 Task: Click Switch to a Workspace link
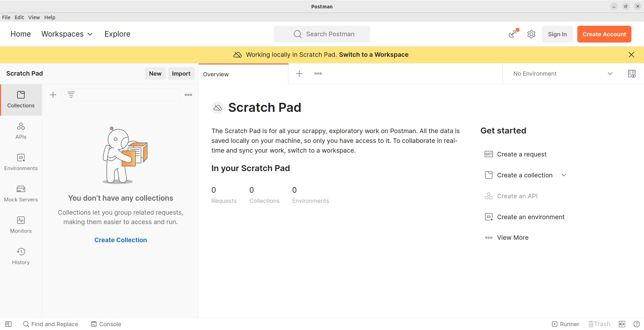click(x=374, y=55)
